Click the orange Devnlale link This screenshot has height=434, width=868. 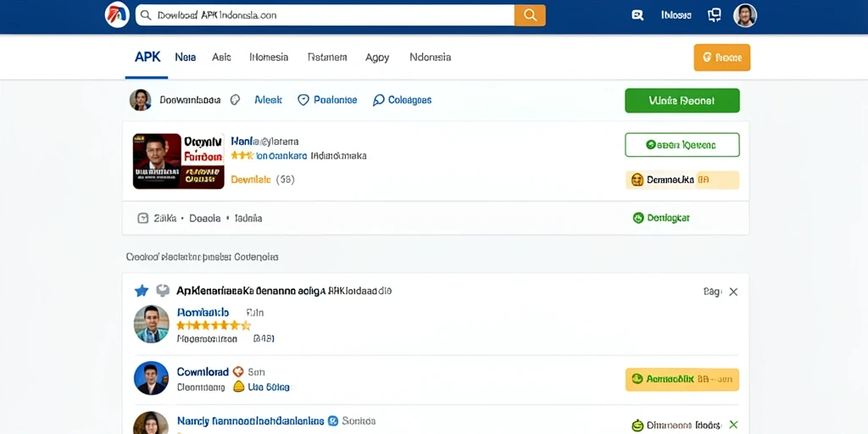(251, 180)
